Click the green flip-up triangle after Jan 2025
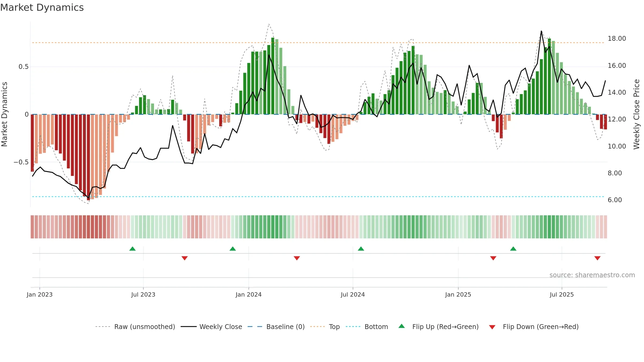The image size is (644, 362). pos(513,249)
